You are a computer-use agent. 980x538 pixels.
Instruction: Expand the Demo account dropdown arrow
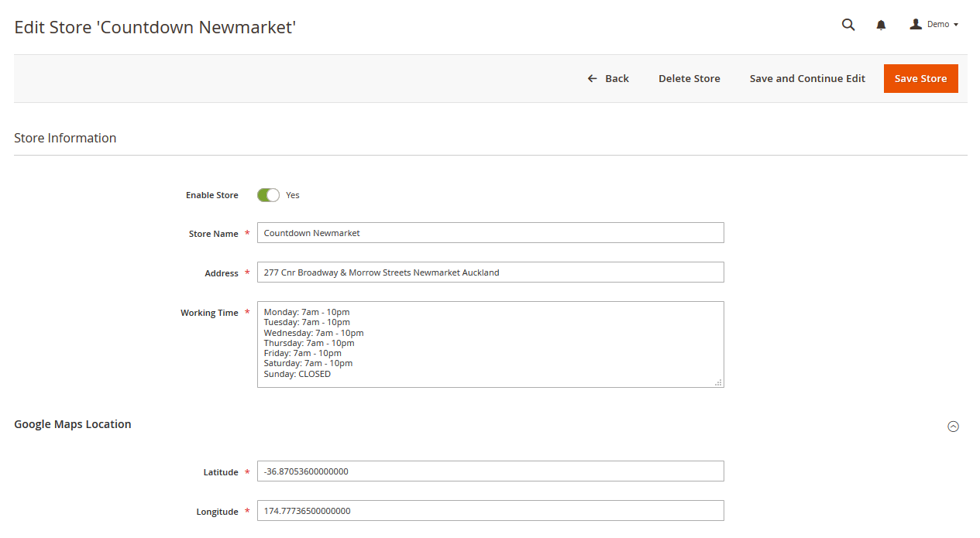coord(956,25)
